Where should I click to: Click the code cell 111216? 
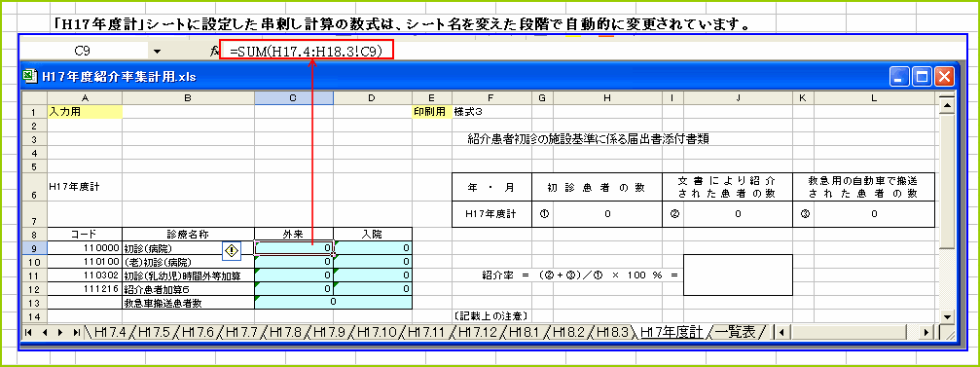click(85, 288)
